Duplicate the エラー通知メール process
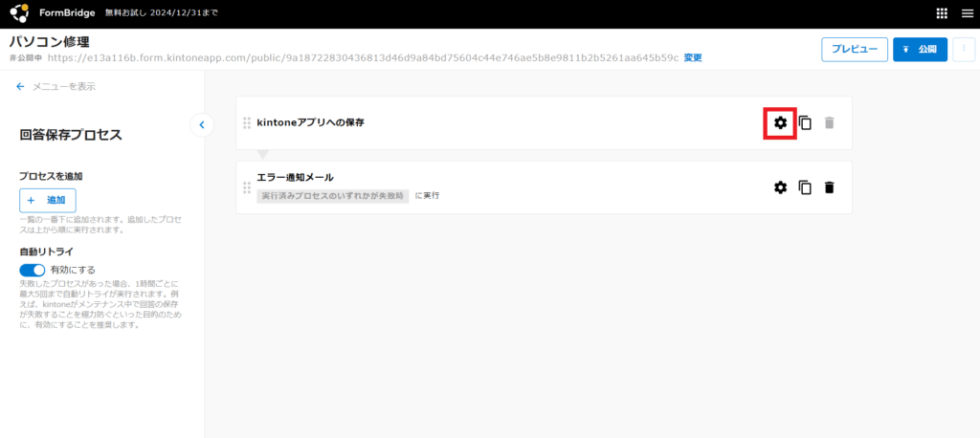The height and width of the screenshot is (438, 980). [805, 187]
